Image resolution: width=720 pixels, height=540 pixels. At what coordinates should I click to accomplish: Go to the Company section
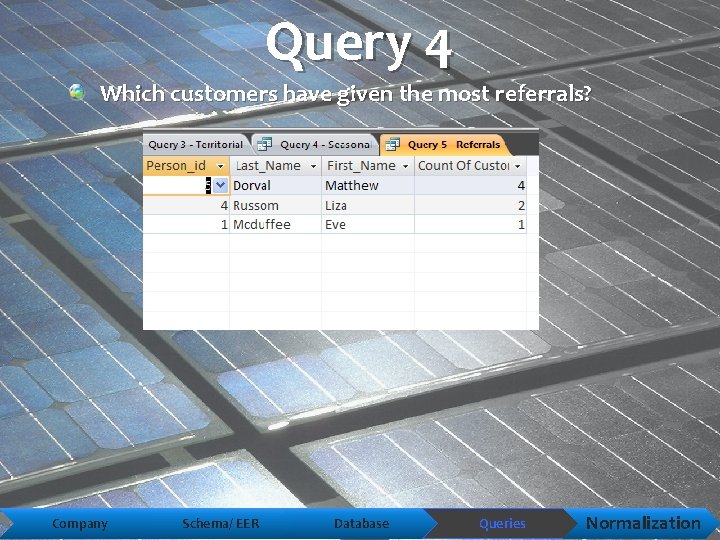(x=80, y=523)
